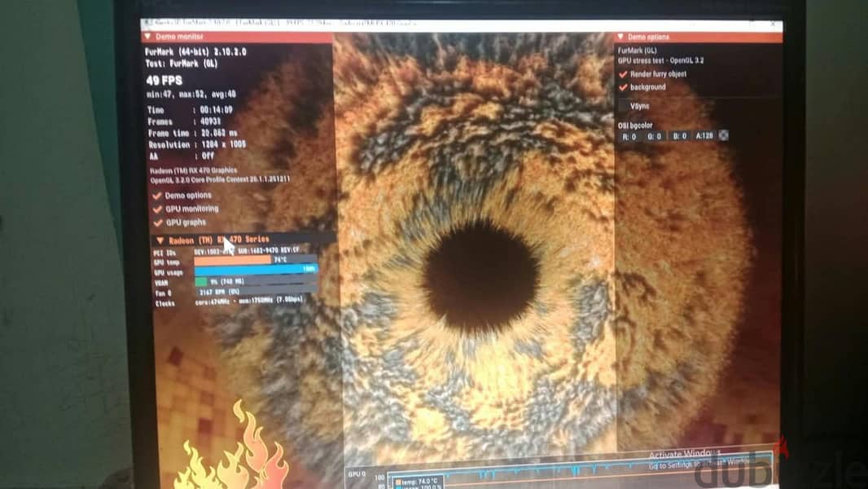Open the OSI bgcolor swatch picker
The width and height of the screenshot is (868, 489).
(724, 135)
